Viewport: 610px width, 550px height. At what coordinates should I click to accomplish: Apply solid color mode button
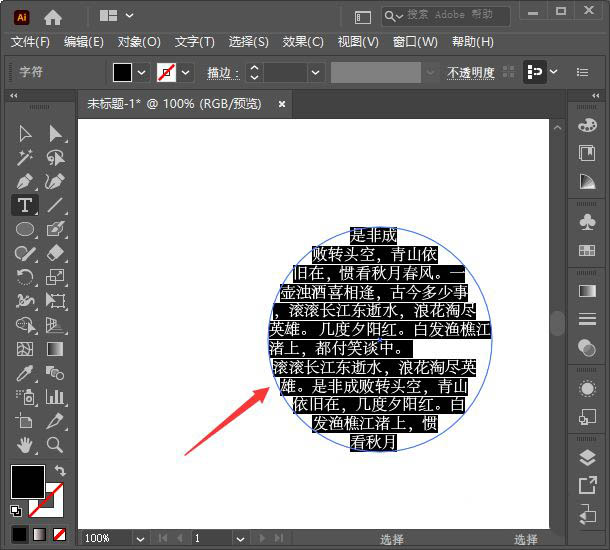pos(19,534)
